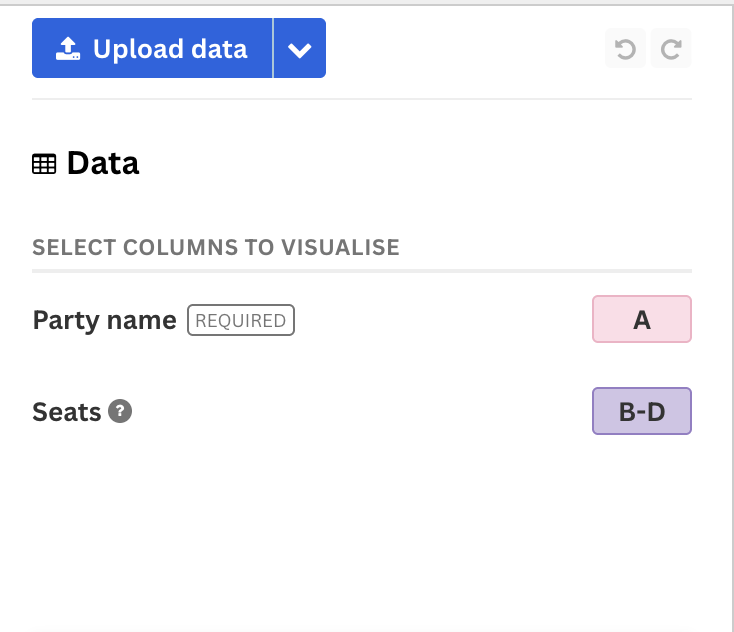
Task: Click the SELECT COLUMNS TO VISUALISE header
Action: 216,247
